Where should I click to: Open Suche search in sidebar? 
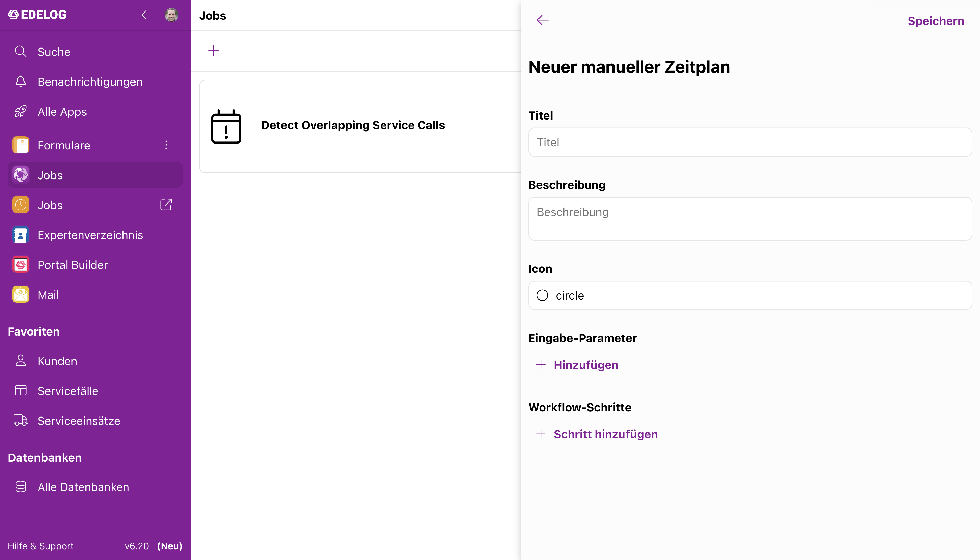95,52
